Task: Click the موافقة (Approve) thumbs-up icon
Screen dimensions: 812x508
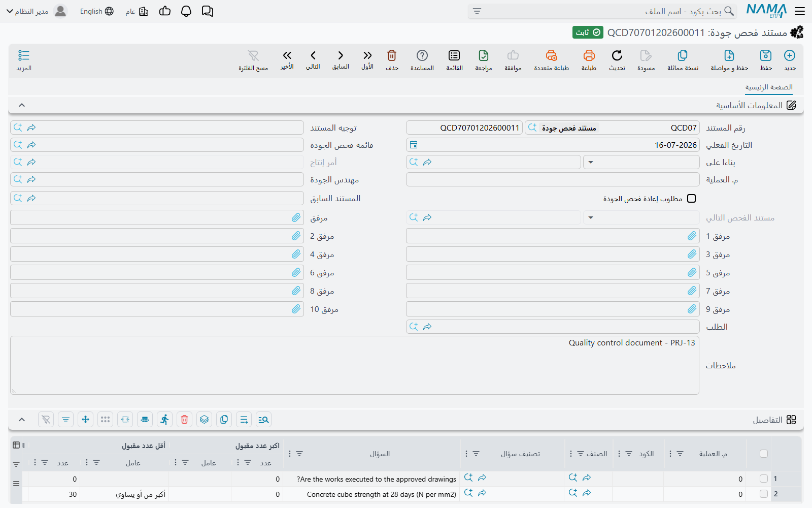Action: coord(513,55)
